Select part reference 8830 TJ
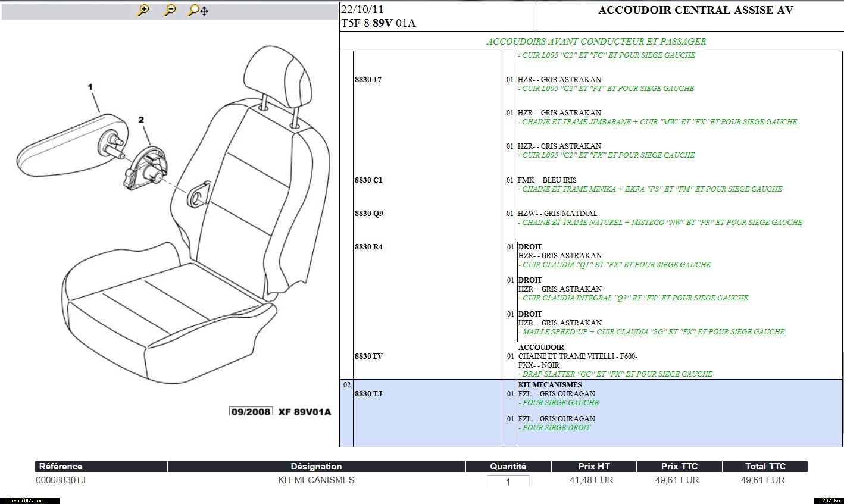The image size is (844, 504). click(x=368, y=394)
